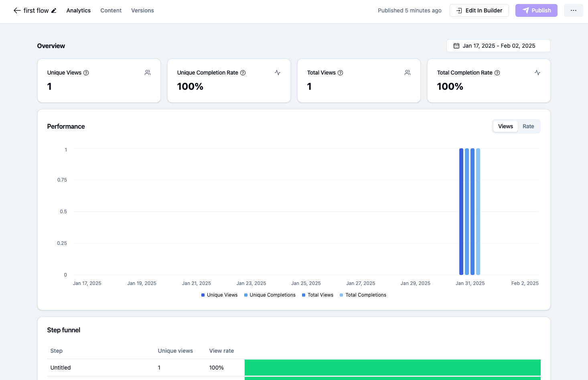Toggle Unique Completions legend entry
The height and width of the screenshot is (380, 588).
[270, 295]
